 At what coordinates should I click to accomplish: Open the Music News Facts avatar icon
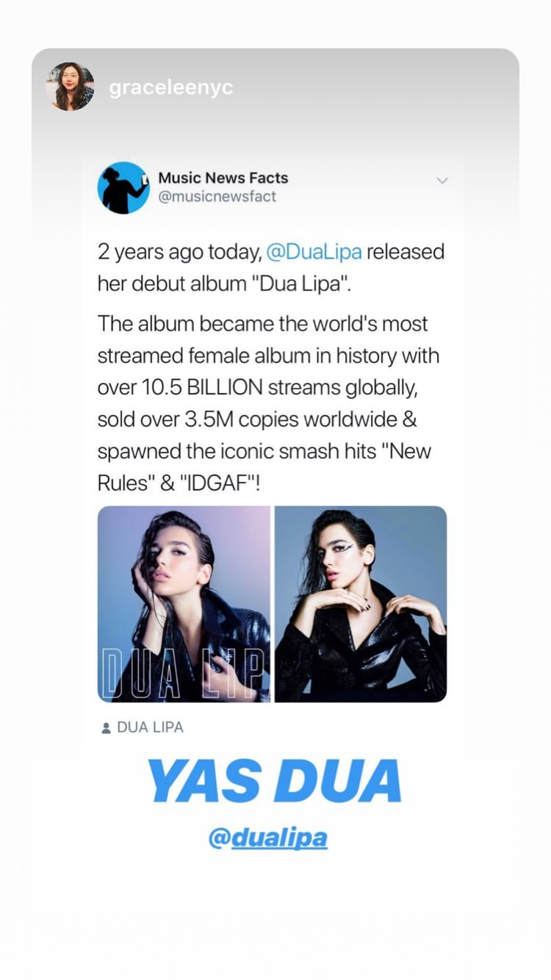[x=123, y=188]
